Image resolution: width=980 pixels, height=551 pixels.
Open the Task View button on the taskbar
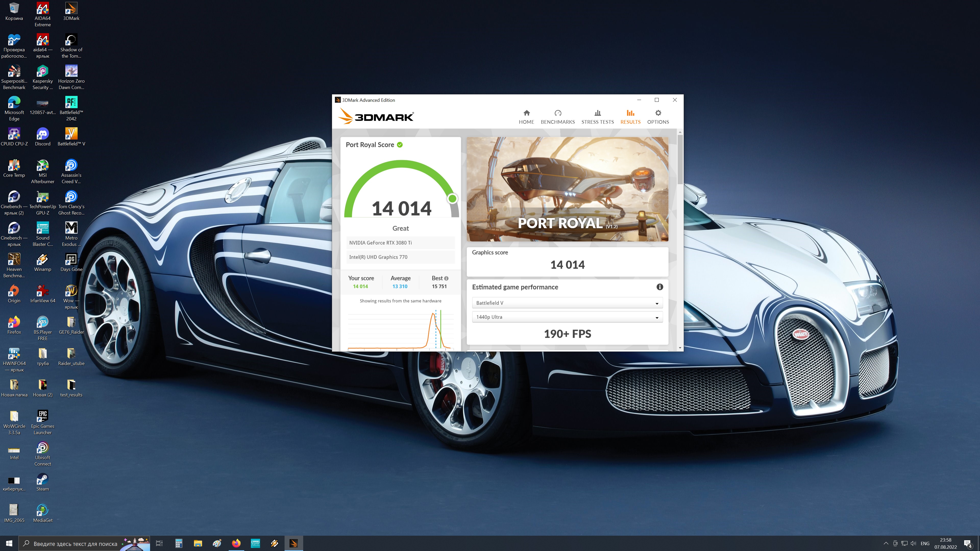pos(160,543)
